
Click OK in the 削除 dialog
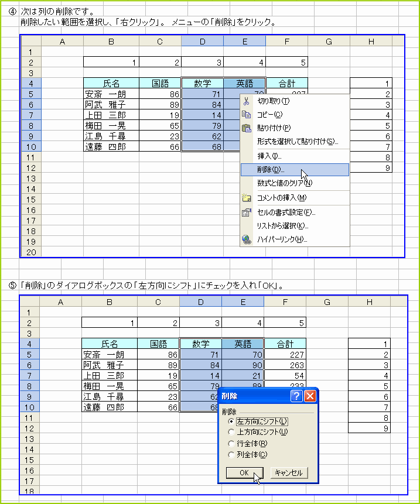(244, 472)
